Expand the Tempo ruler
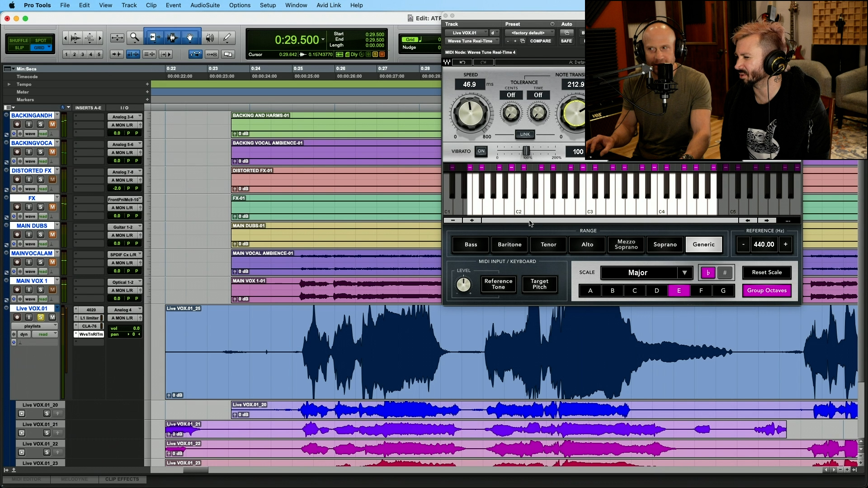 coord(9,84)
